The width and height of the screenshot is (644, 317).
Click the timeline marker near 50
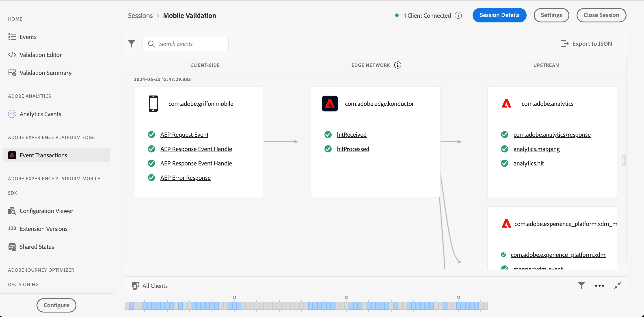346,306
